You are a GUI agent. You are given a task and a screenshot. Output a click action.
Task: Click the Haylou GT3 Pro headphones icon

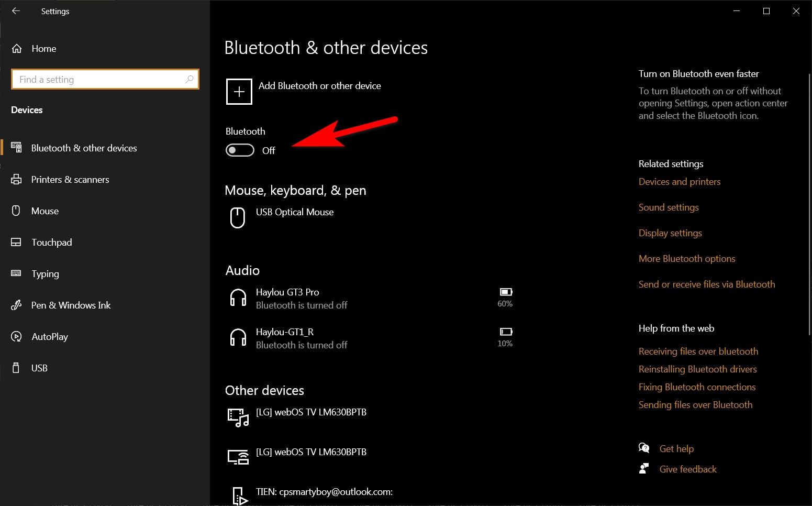click(238, 298)
